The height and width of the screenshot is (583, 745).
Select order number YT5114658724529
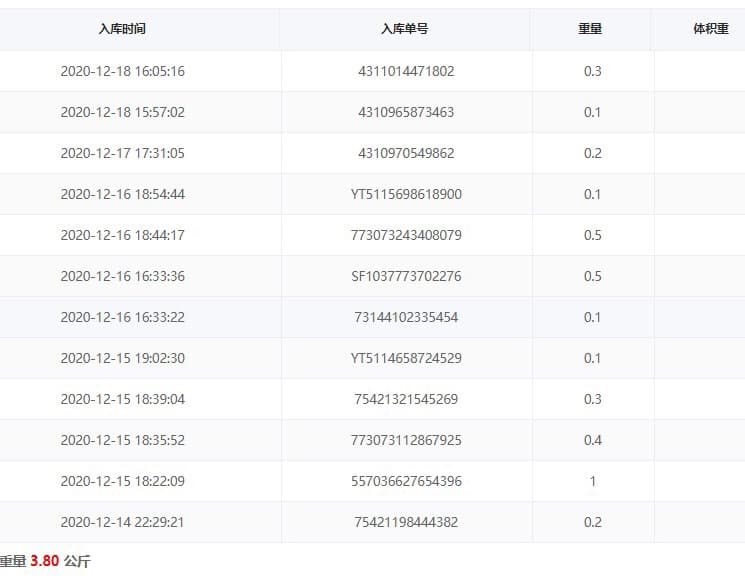coord(406,358)
